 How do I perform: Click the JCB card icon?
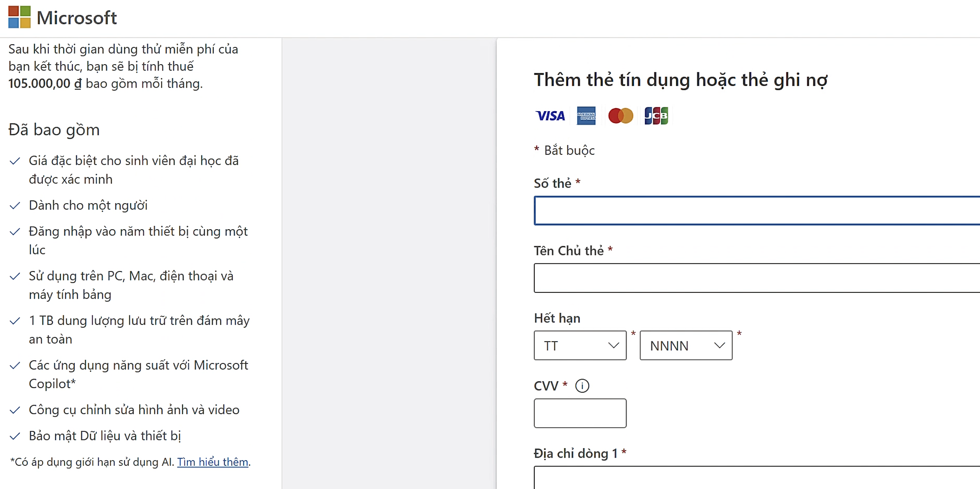[656, 116]
